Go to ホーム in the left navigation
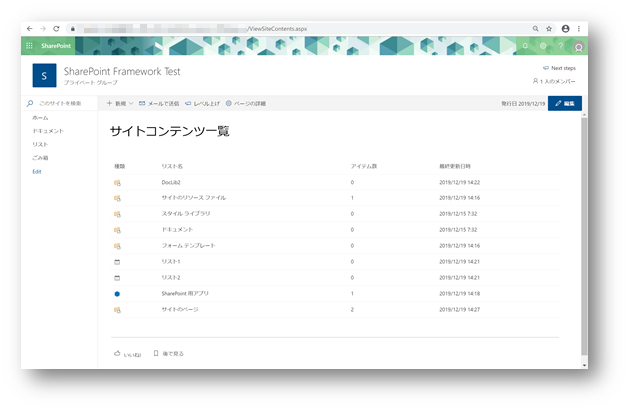The width and height of the screenshot is (630, 411). (x=40, y=118)
